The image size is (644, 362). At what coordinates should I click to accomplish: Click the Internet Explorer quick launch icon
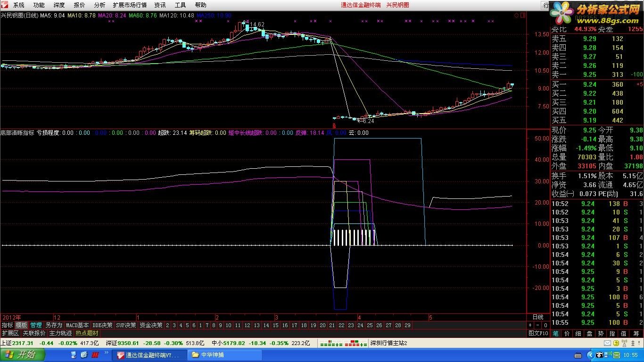pos(84,354)
